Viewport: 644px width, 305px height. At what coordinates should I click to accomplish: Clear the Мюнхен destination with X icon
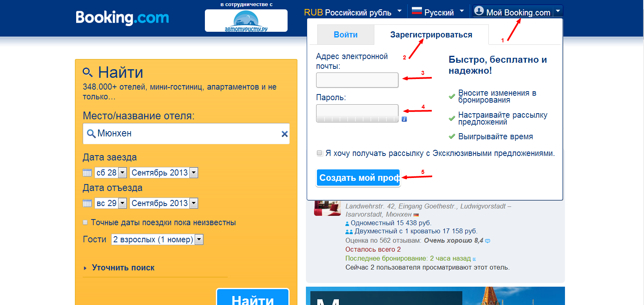click(x=285, y=134)
